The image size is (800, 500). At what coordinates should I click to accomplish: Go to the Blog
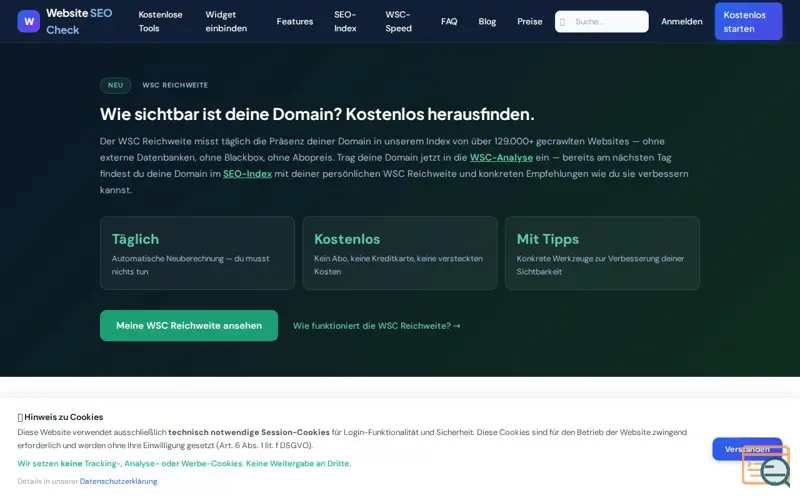tap(487, 21)
